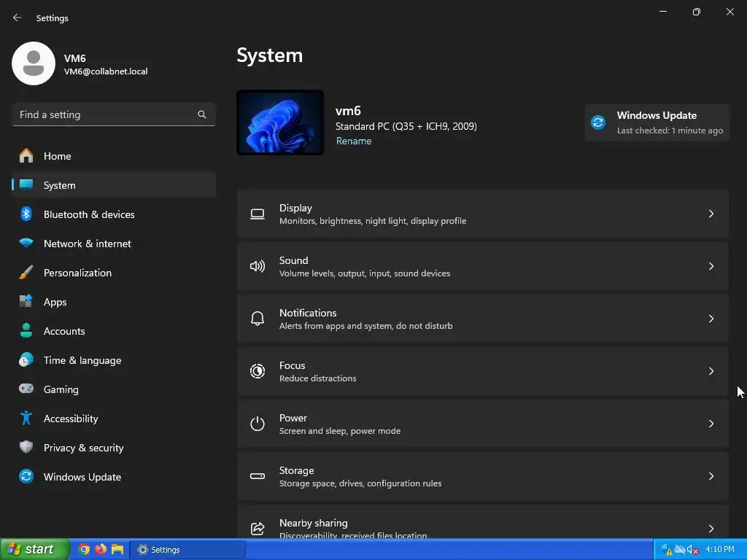Open Bluetooth & devices settings
The width and height of the screenshot is (747, 560).
click(113, 214)
